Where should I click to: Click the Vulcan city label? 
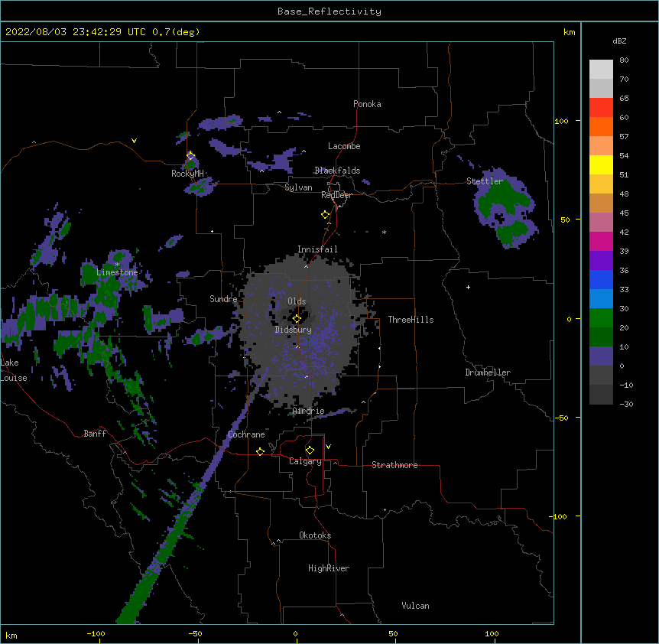(x=415, y=606)
